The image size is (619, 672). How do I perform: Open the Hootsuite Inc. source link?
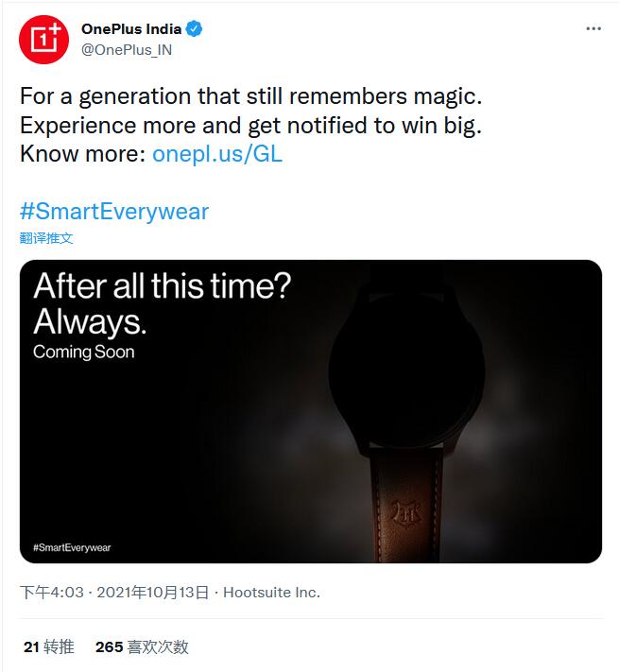click(x=271, y=593)
